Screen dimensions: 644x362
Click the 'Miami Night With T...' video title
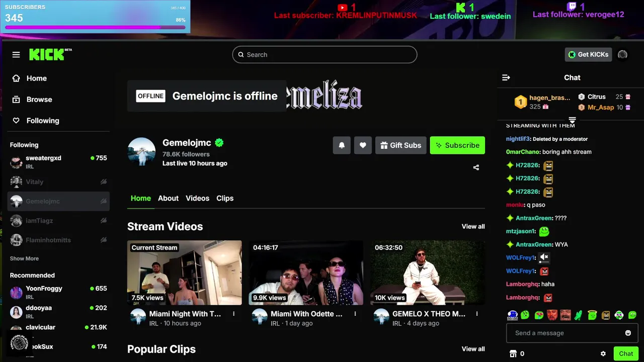tap(185, 314)
